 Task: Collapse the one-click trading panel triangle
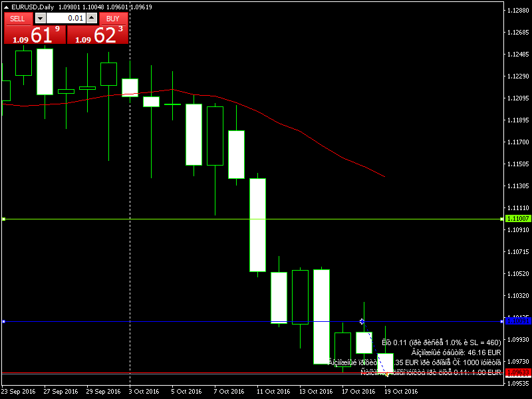[6, 7]
